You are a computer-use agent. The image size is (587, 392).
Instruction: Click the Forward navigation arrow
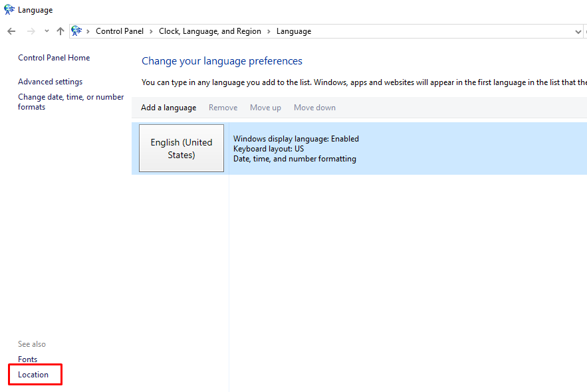(31, 31)
